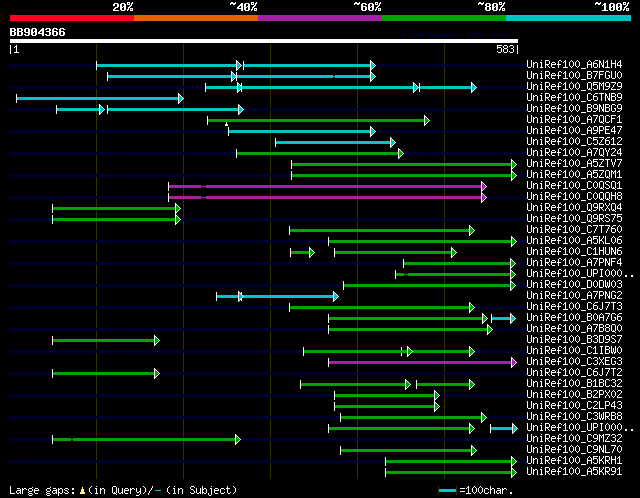Select the UniRef100_D0DW03 label

pyautogui.click(x=574, y=285)
